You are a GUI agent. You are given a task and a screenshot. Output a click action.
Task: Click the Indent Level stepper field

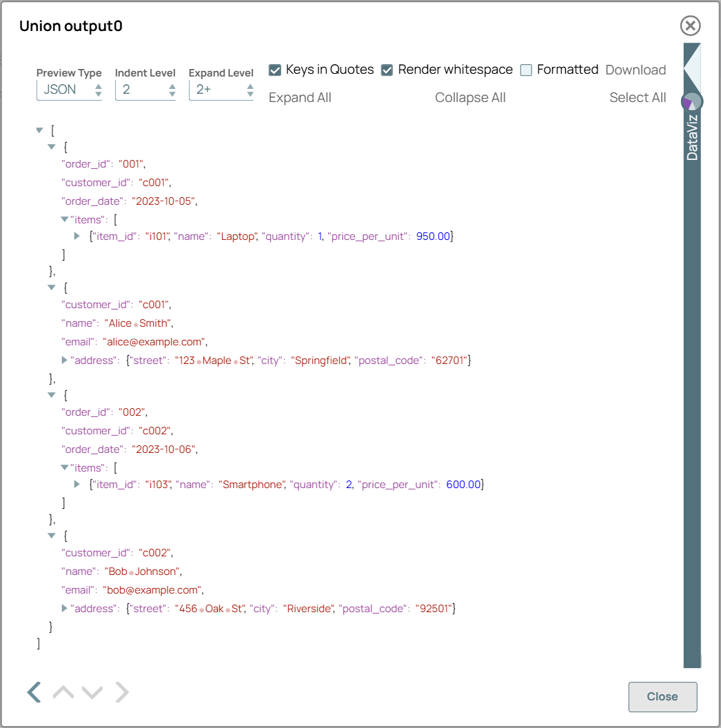click(145, 90)
